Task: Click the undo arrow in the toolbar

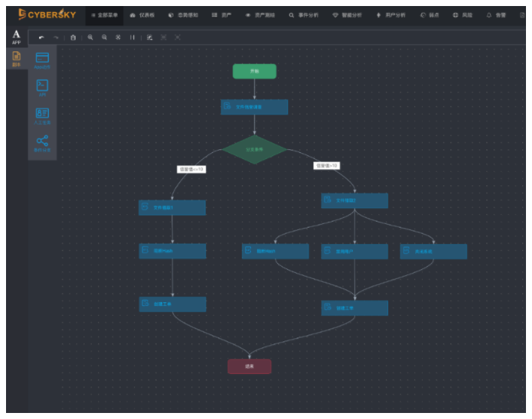Action: [41, 37]
